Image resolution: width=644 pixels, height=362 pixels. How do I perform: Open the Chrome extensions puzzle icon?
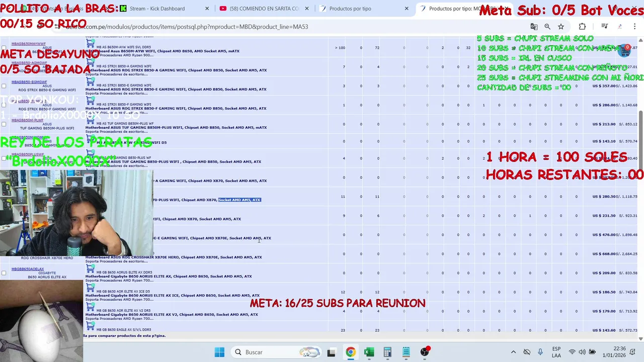point(582,27)
